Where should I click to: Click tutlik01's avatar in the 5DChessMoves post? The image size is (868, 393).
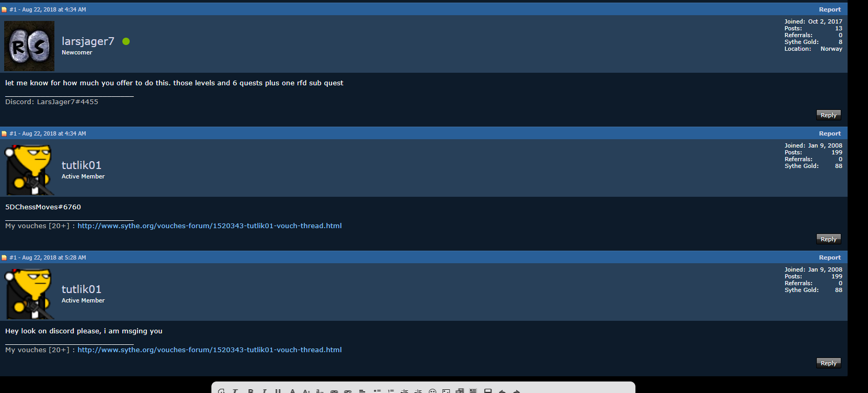pyautogui.click(x=29, y=170)
